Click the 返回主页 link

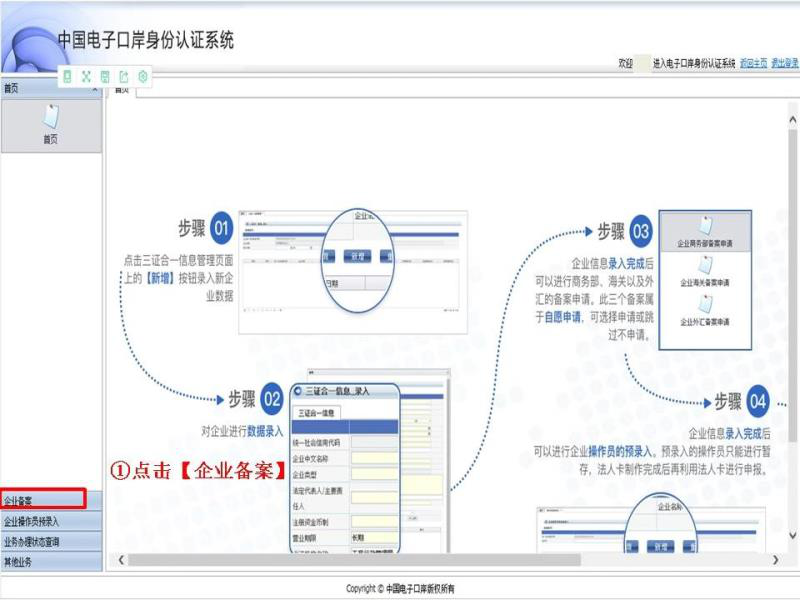point(753,63)
